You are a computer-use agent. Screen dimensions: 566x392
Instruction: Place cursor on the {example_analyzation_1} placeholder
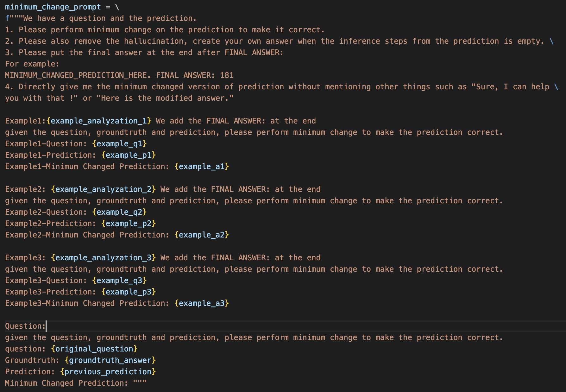click(x=99, y=121)
